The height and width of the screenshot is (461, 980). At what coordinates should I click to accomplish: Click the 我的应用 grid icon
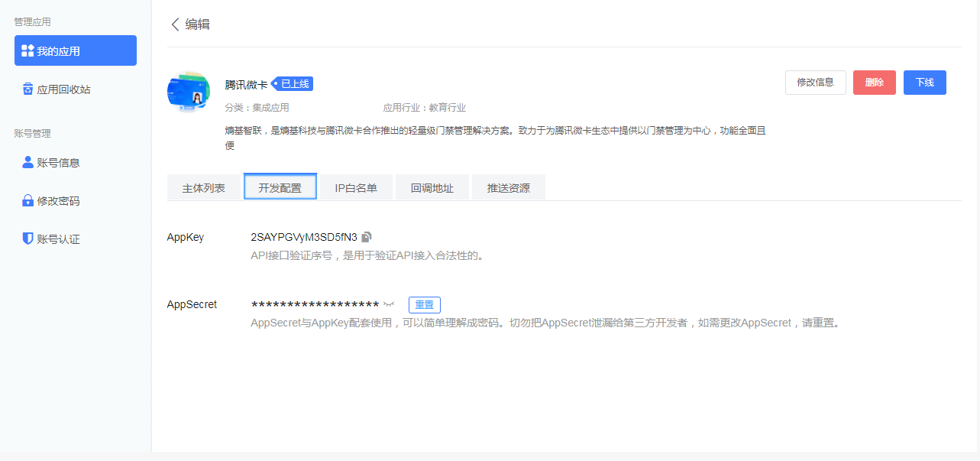click(27, 50)
